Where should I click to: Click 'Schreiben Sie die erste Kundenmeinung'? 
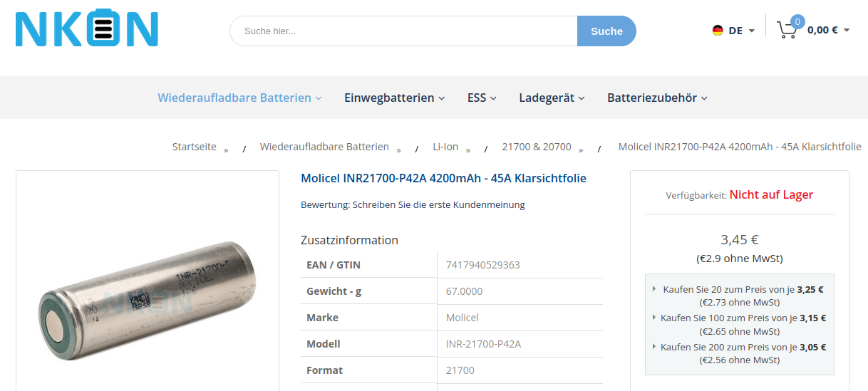pos(438,204)
